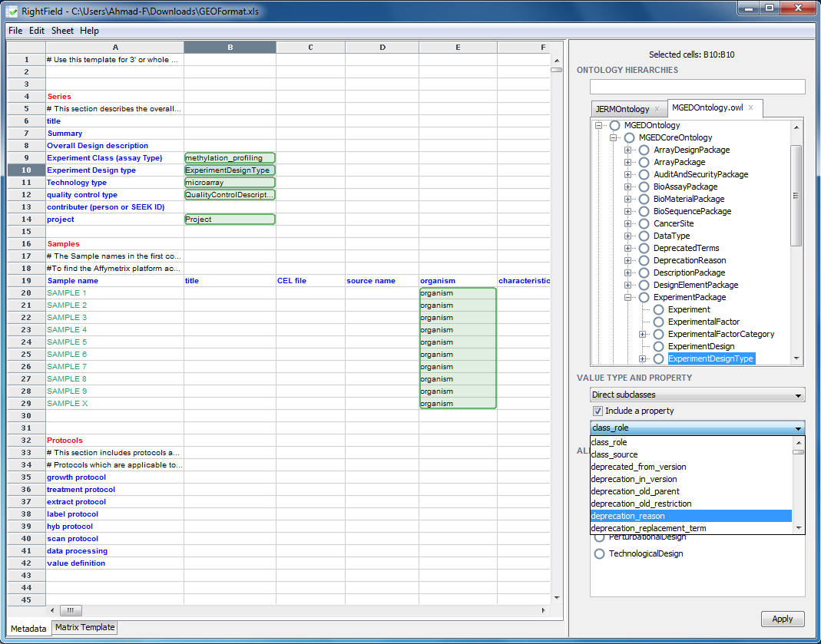Image resolution: width=821 pixels, height=644 pixels.
Task: Click the circle icon of the MGEDOntology root node
Action: 614,125
